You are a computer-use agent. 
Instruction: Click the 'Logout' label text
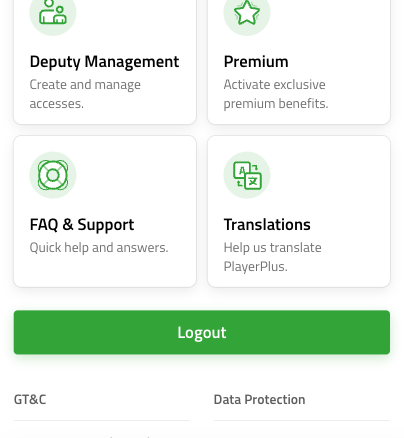coord(202,333)
